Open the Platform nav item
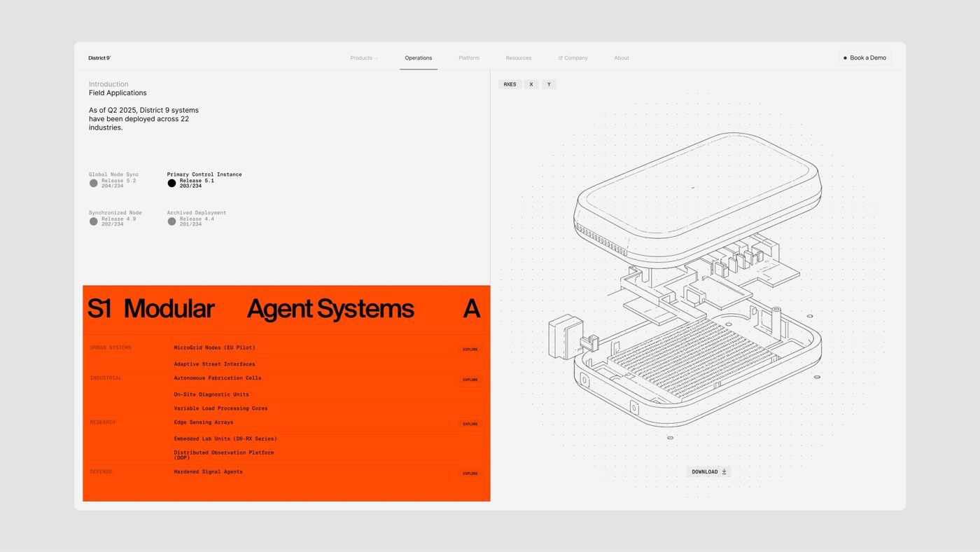Image resolution: width=980 pixels, height=552 pixels. 469,58
